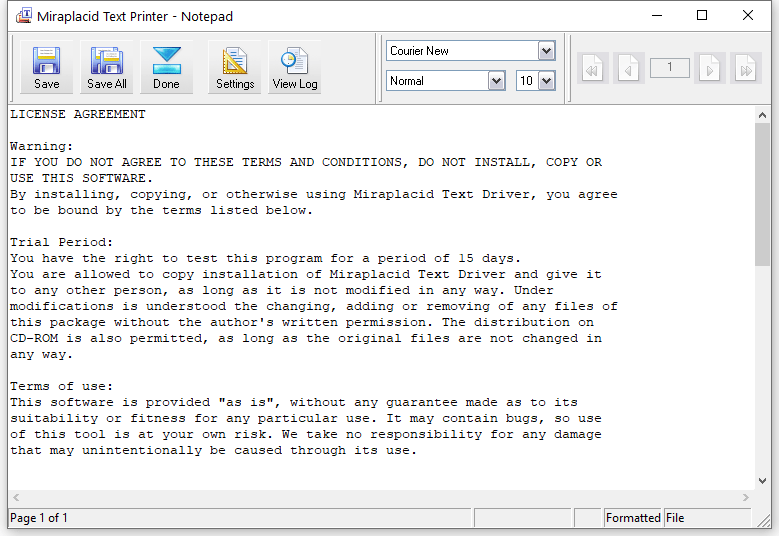Click the vertical scrollbar up arrow
This screenshot has width=779, height=536.
763,115
